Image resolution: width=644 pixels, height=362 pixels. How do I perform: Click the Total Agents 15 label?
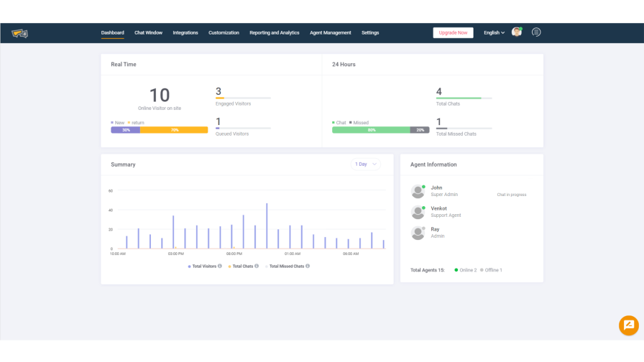click(x=427, y=270)
